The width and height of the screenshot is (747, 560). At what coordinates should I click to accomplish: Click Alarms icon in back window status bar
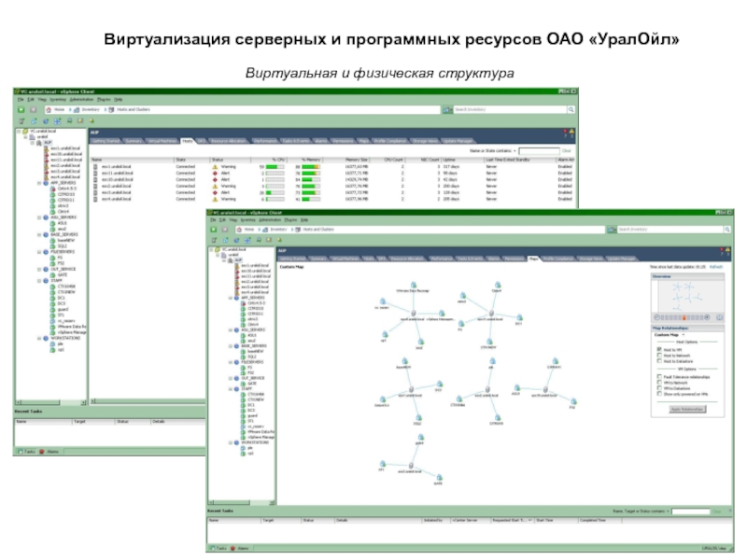42,452
